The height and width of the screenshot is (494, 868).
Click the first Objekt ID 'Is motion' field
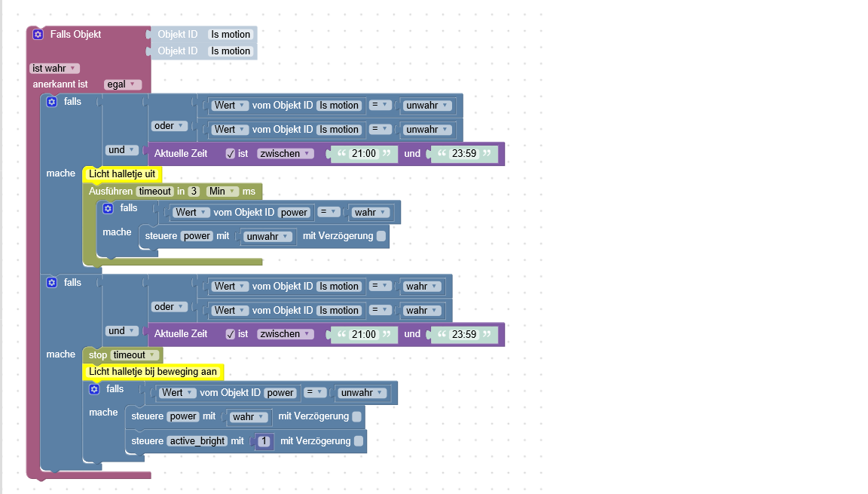click(x=231, y=35)
